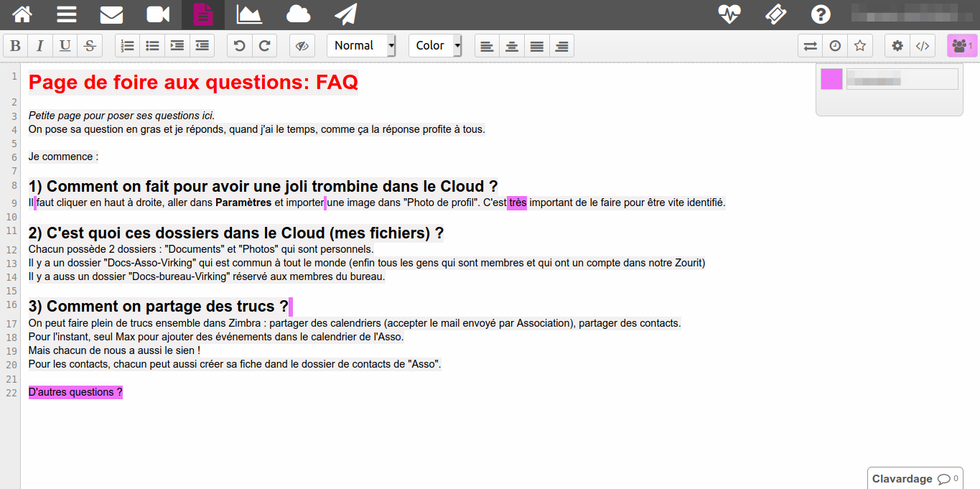Open the Color dropdown

[435, 46]
